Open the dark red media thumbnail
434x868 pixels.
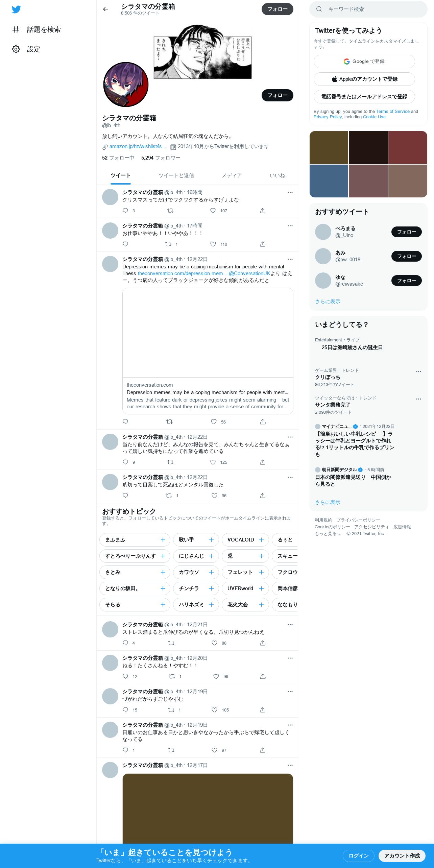(408, 147)
